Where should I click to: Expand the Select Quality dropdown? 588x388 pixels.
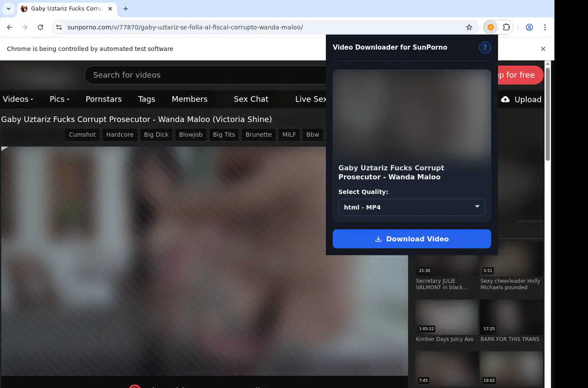(412, 207)
